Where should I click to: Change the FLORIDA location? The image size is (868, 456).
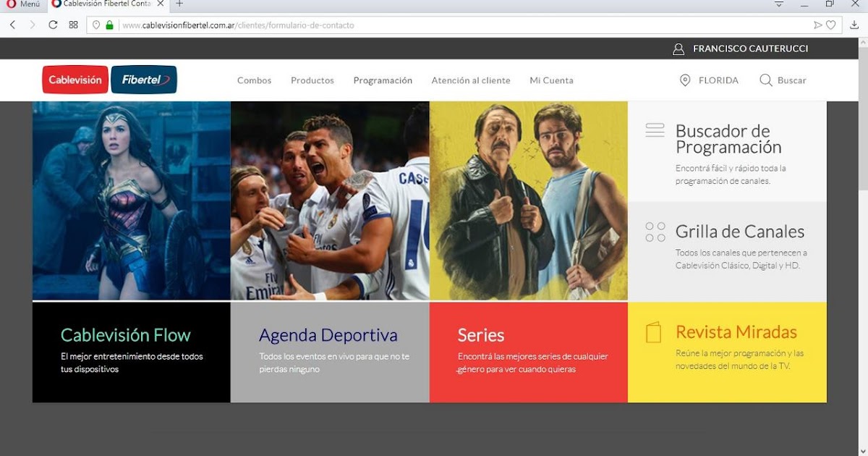pyautogui.click(x=718, y=80)
